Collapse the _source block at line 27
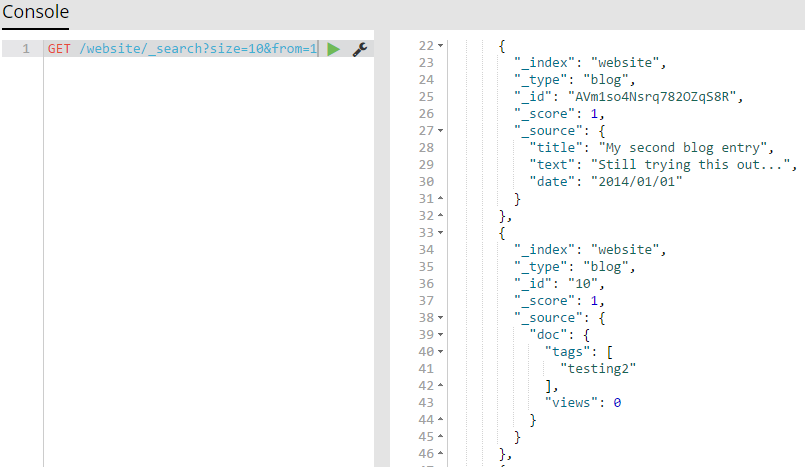The image size is (805, 467). pyautogui.click(x=440, y=130)
